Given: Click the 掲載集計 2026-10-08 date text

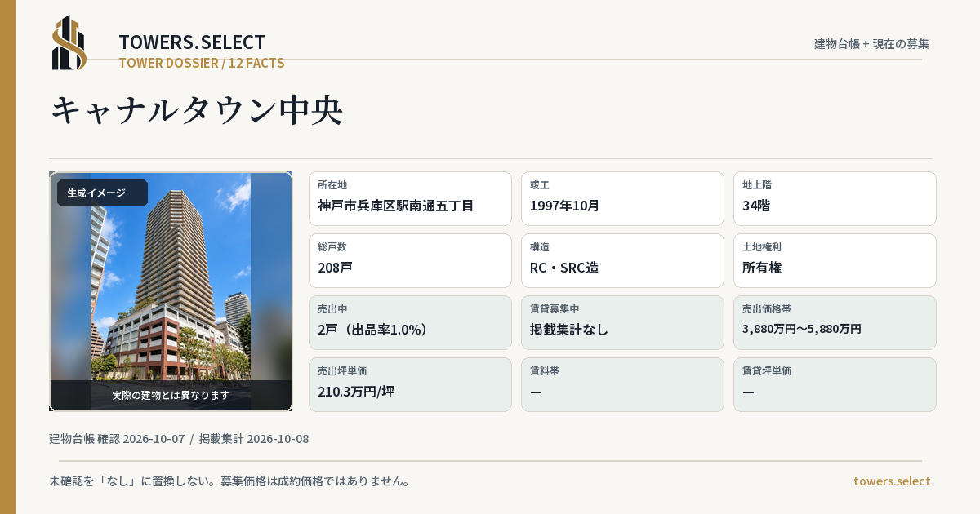Looking at the screenshot, I should (x=254, y=439).
